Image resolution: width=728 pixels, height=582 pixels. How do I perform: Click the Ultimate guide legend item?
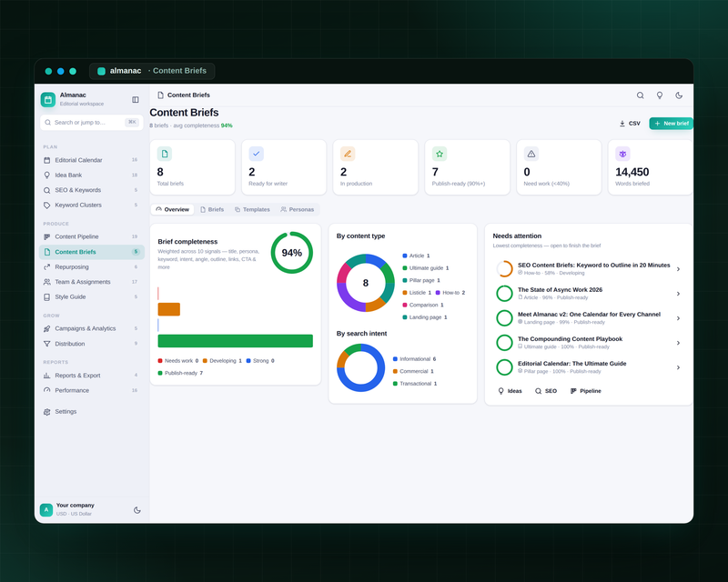pyautogui.click(x=426, y=267)
